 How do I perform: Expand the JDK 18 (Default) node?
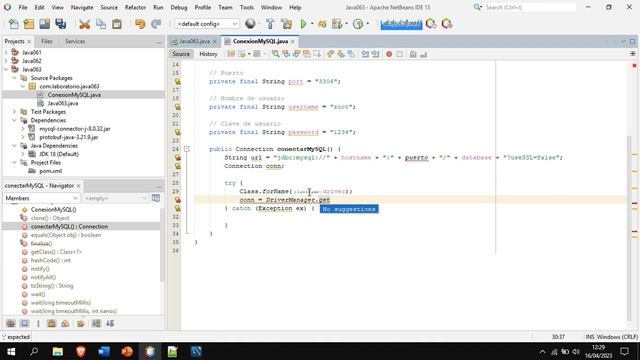pos(23,154)
